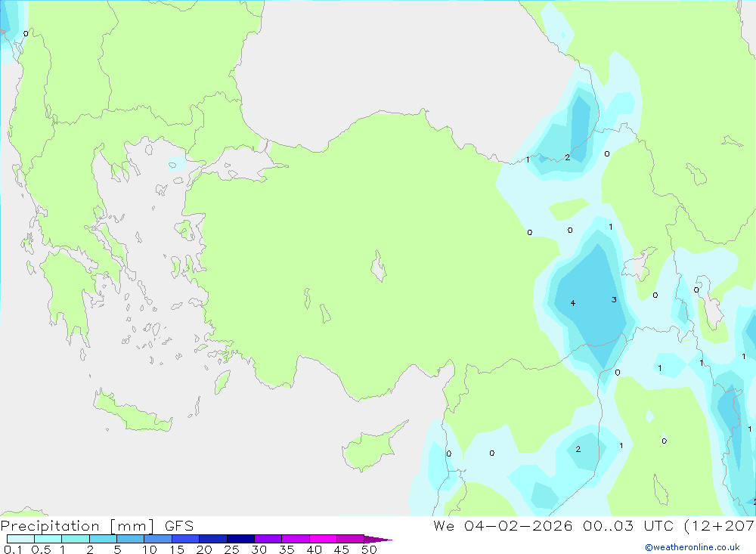Screen dimensions: 756x554
Task: Click the 'We 04-02-2026' date text
Action: click(x=503, y=525)
